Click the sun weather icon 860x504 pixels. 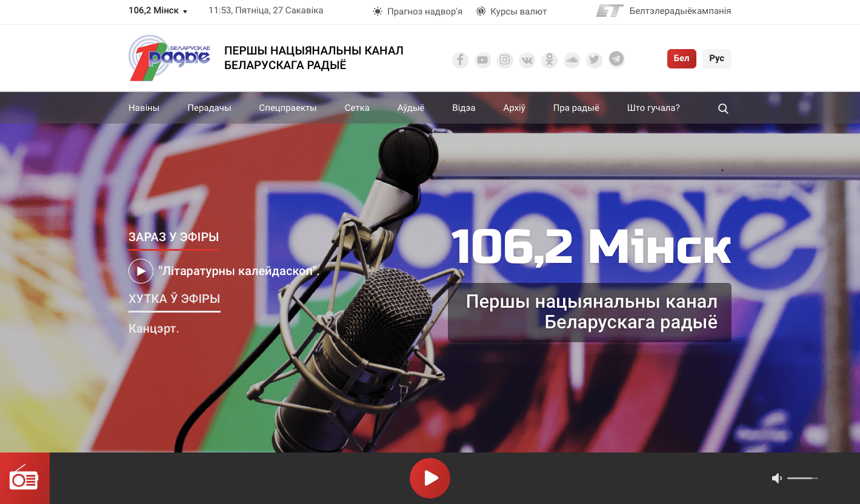pyautogui.click(x=378, y=11)
